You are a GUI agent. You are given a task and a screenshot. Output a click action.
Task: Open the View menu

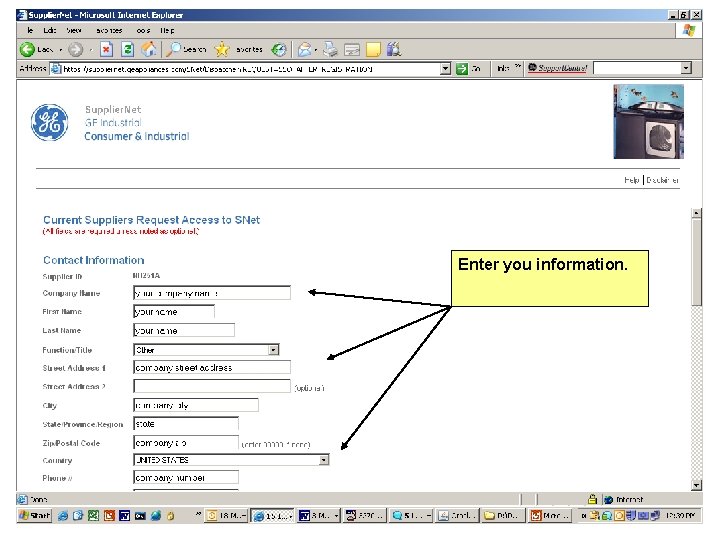pos(74,30)
